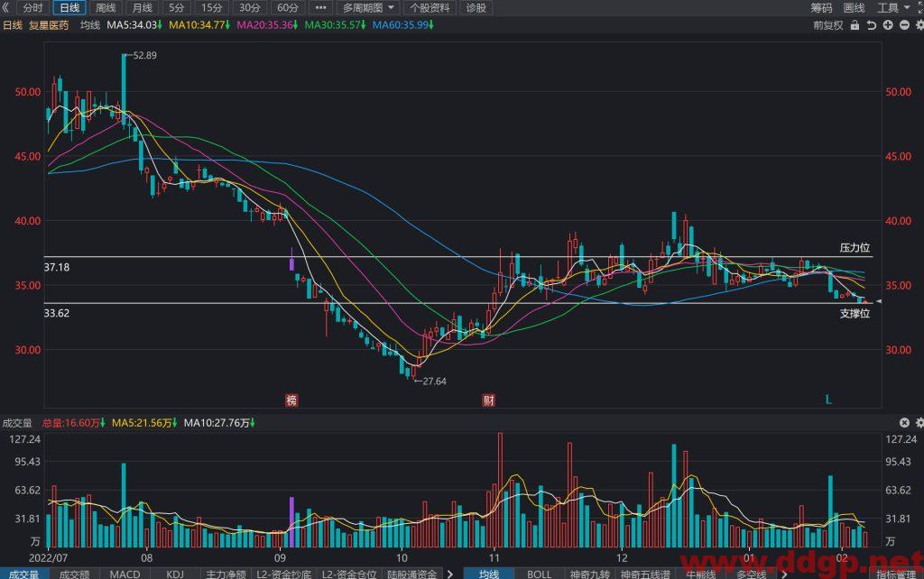924x579 pixels.
Task: Switch sub-chart to MACD tab
Action: (x=125, y=574)
